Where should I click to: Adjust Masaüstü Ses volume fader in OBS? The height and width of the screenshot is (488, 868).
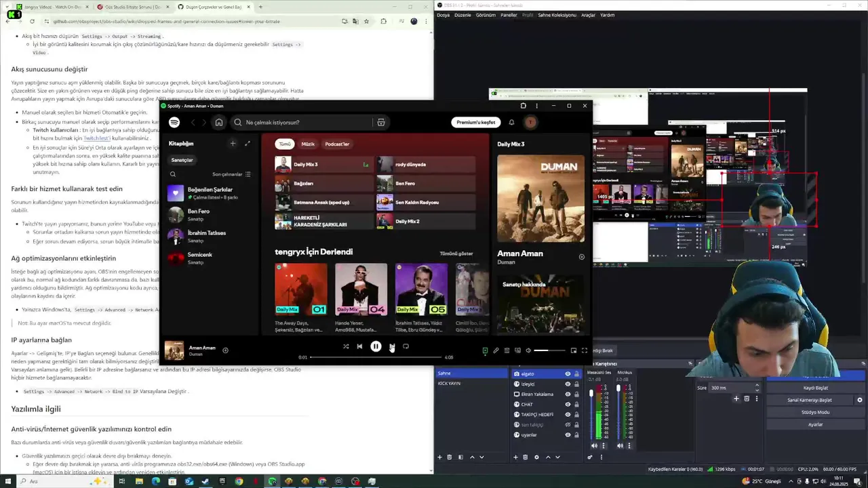(x=591, y=393)
